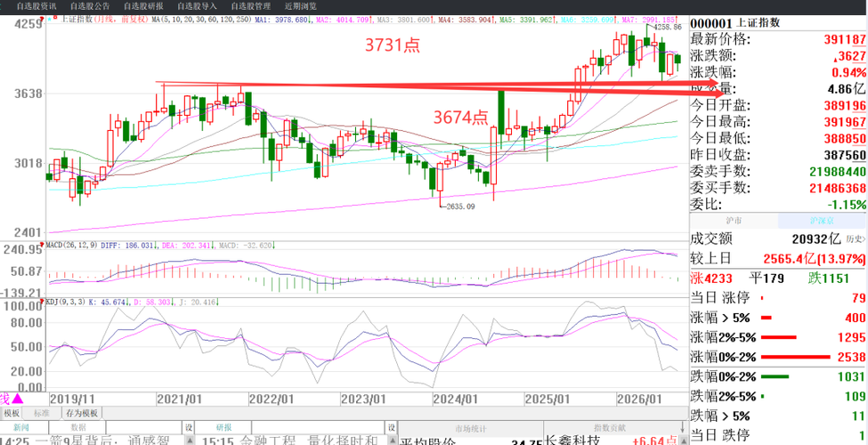
Task: Click the J: 20.416 value
Action: click(198, 303)
